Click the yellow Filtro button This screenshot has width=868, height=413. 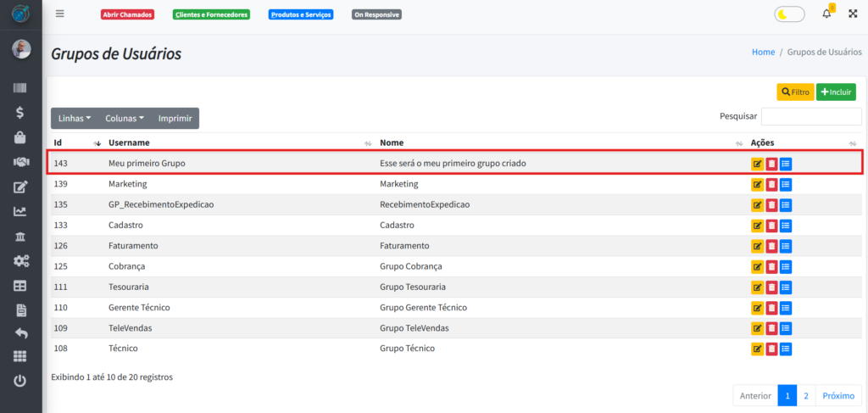[795, 92]
